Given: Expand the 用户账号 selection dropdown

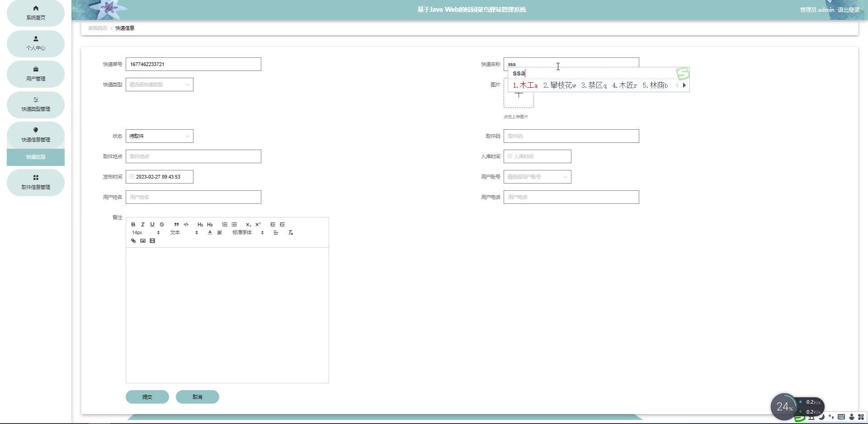Looking at the screenshot, I should 537,177.
